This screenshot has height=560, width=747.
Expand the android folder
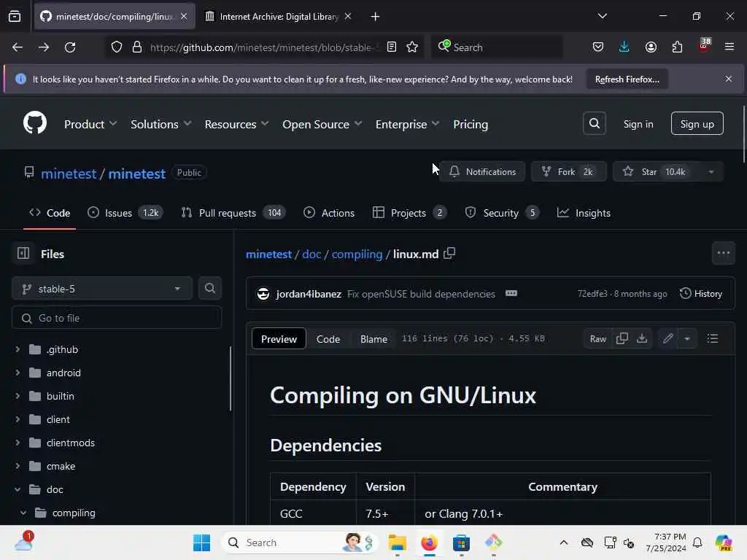pos(18,373)
